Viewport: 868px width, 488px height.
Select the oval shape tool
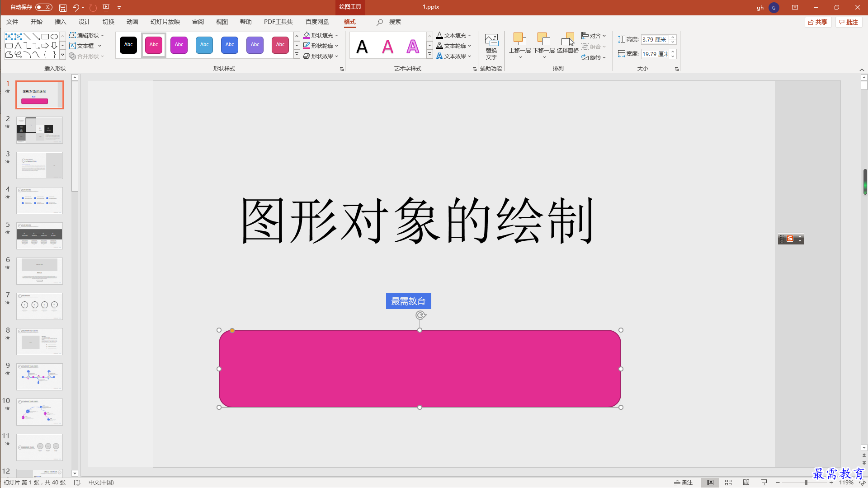click(x=54, y=37)
